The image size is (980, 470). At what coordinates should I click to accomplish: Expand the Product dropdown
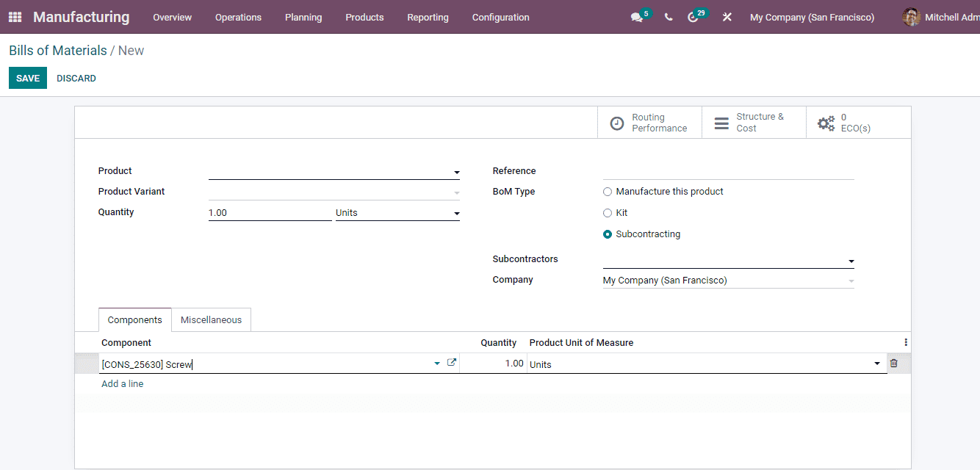pyautogui.click(x=456, y=171)
